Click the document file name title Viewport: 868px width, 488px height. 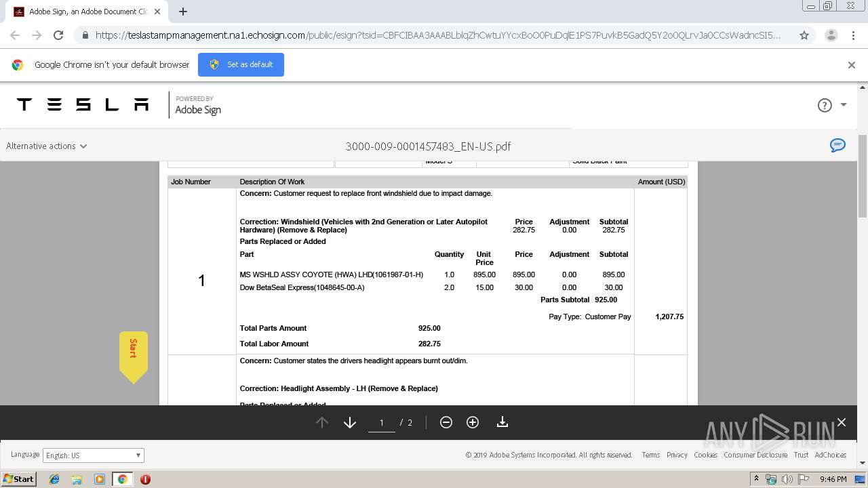[428, 146]
